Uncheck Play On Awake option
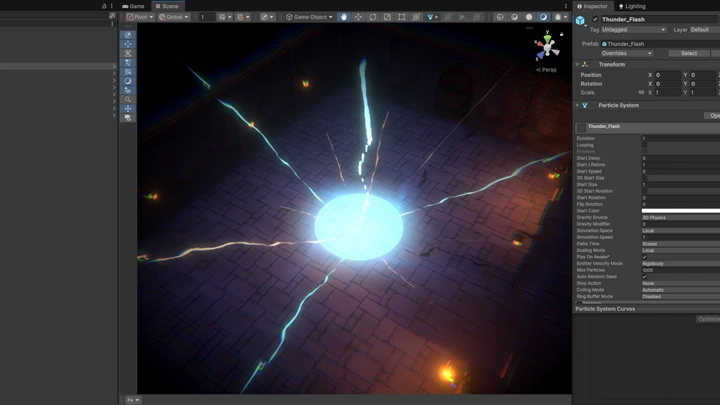Screen dimensions: 720x405 click(x=645, y=257)
